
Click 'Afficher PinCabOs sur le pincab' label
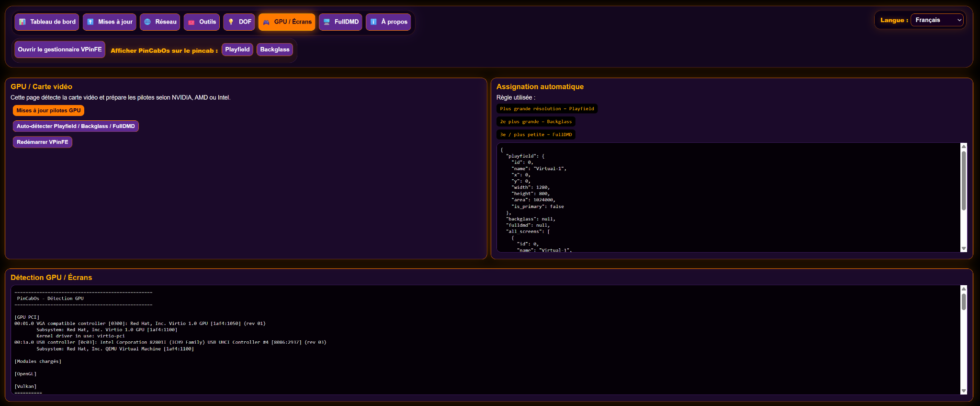(x=164, y=51)
